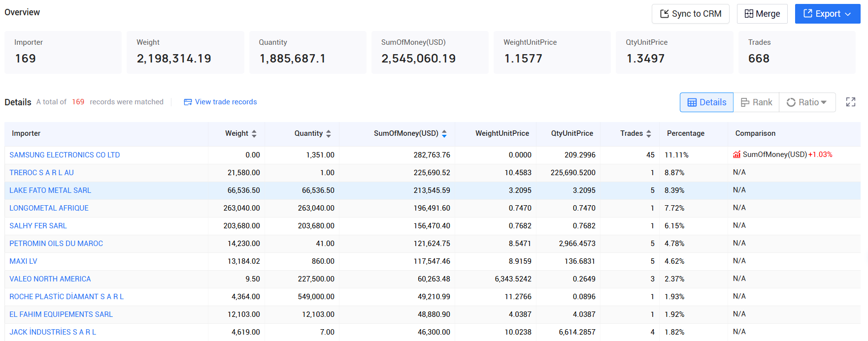
Task: Open JACK INDUSTRIES S A R L link
Action: (53, 332)
